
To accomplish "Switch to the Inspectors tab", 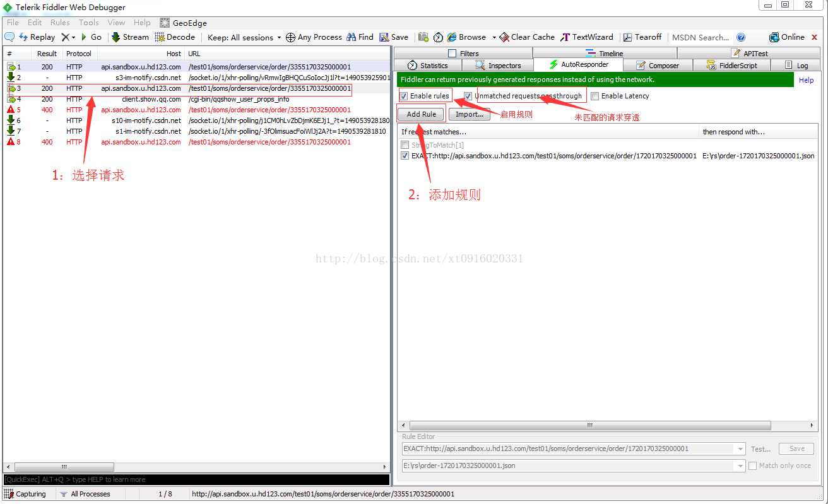I will [498, 66].
